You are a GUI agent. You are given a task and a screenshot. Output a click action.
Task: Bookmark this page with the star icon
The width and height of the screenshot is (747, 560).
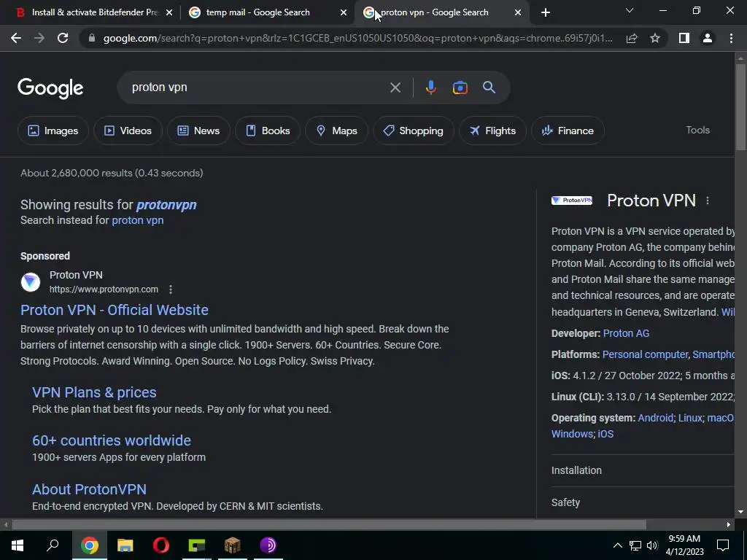[655, 38]
